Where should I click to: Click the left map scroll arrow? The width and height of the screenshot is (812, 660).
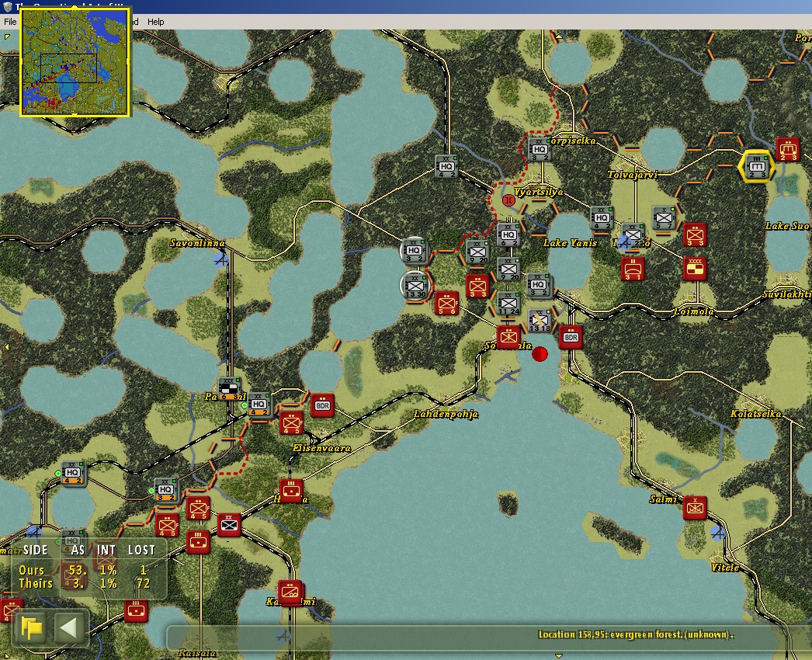(6, 346)
